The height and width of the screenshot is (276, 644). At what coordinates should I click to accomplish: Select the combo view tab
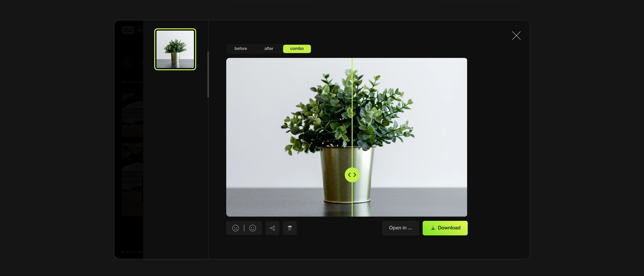(297, 49)
